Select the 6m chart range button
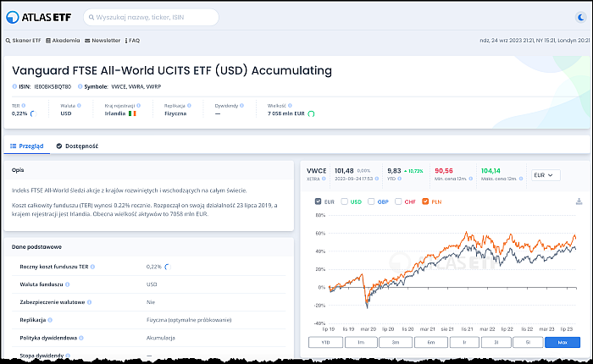593x364 pixels. (431, 342)
